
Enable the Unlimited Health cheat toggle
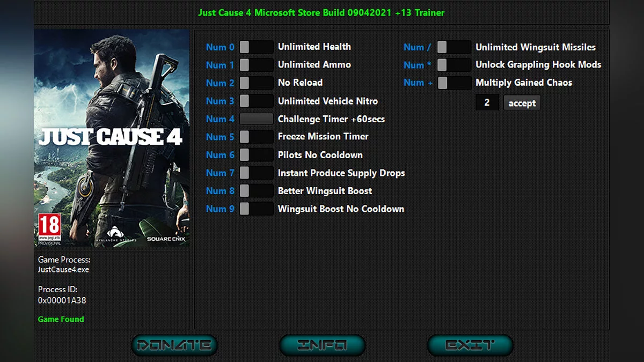pos(256,47)
